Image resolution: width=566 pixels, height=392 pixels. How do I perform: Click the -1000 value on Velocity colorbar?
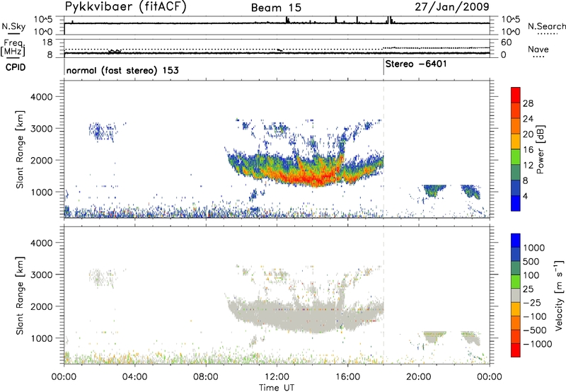537,344
